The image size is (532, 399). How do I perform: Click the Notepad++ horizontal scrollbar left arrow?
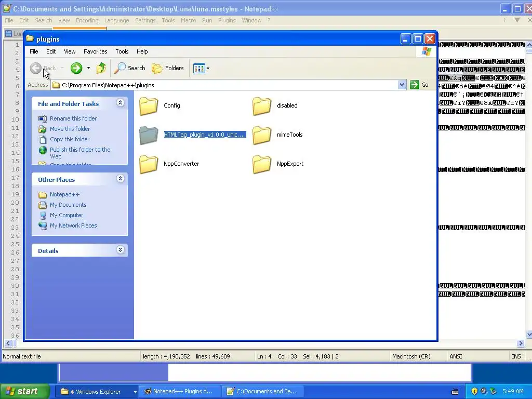[x=7, y=343]
